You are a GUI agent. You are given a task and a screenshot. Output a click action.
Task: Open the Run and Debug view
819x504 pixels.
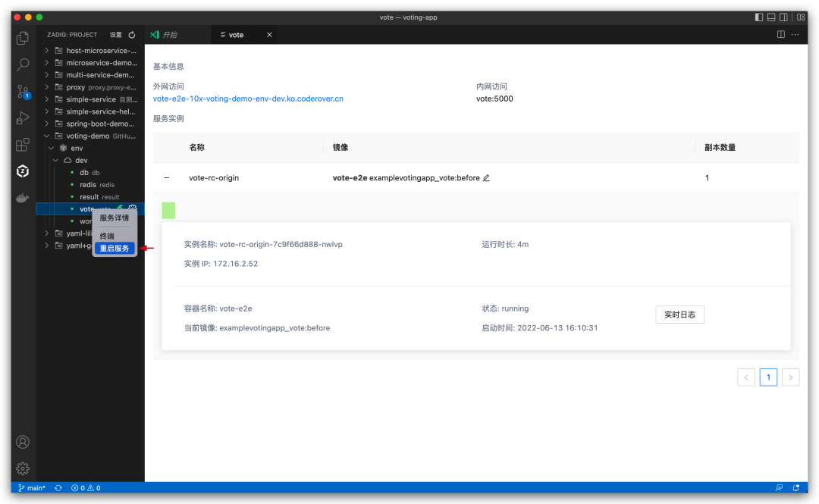(23, 117)
